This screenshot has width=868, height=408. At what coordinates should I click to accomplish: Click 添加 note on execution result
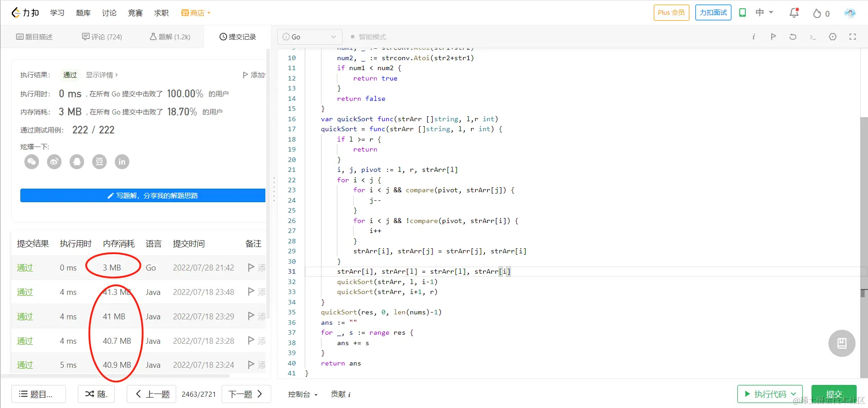pos(254,75)
